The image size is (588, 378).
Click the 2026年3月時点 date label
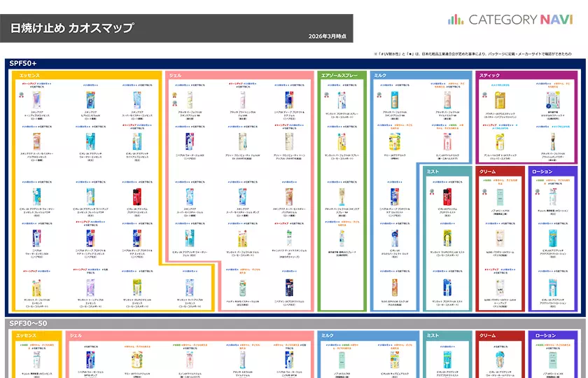(328, 36)
